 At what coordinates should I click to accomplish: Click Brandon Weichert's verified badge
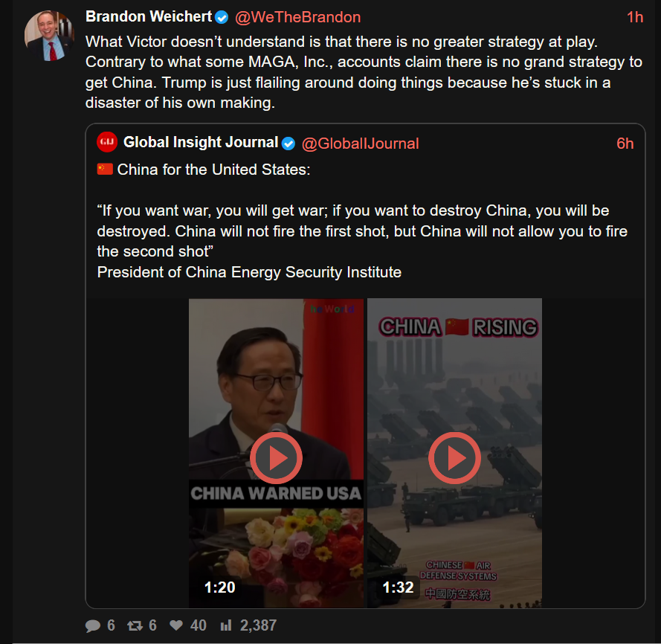(x=222, y=17)
